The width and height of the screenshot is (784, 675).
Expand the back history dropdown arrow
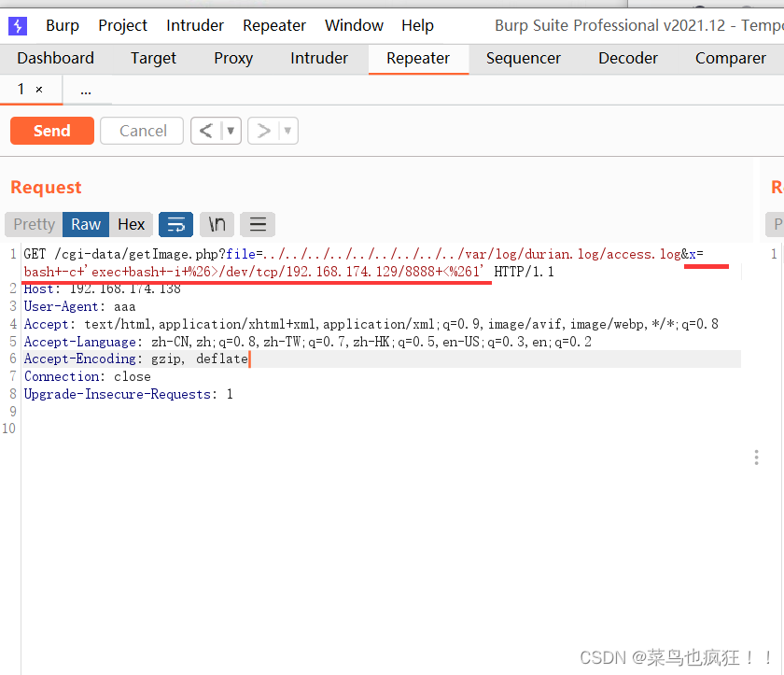[231, 131]
